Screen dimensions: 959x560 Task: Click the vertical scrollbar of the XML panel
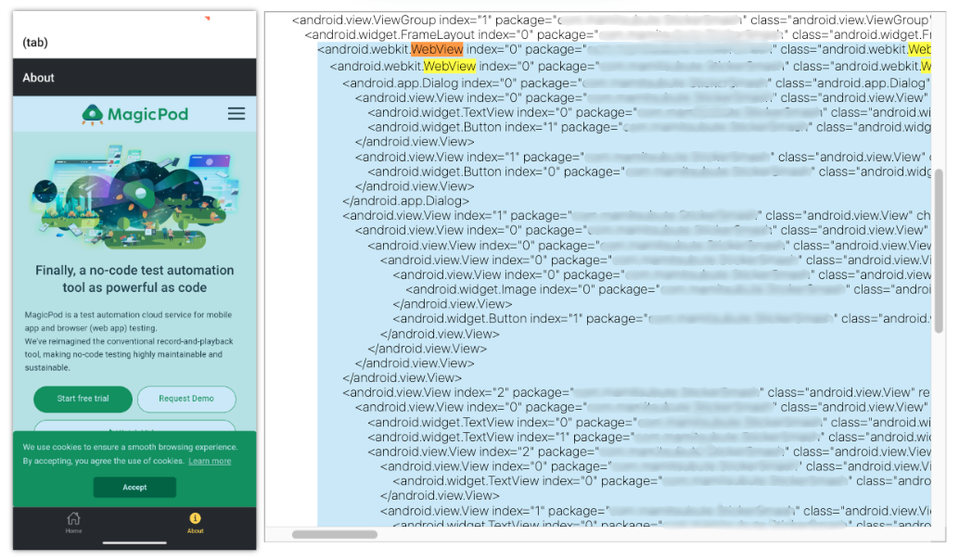tap(939, 250)
